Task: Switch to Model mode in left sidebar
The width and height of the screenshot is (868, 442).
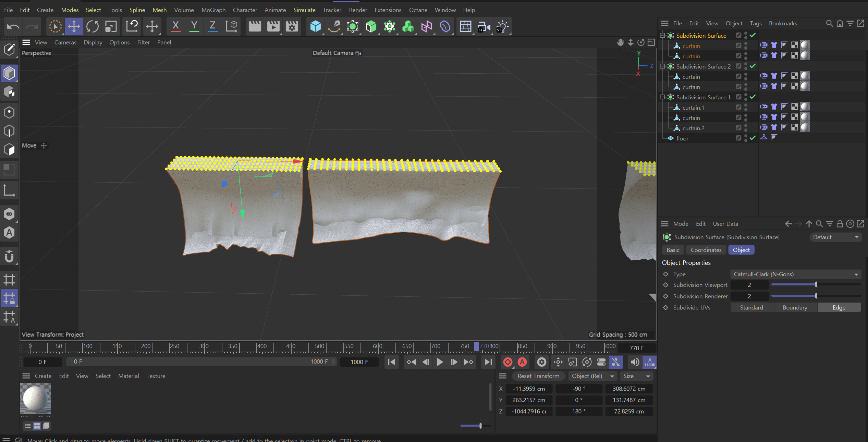Action: (9, 73)
